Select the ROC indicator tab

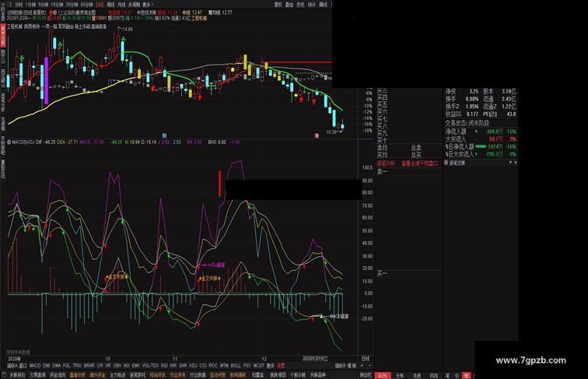point(213,366)
